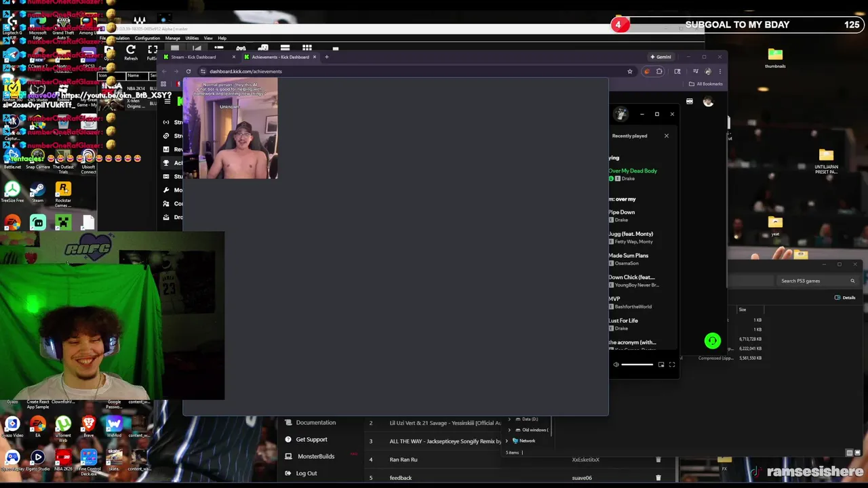The width and height of the screenshot is (868, 488).
Task: Switch to Achievements - Kick Dashboard tab
Action: tap(280, 57)
